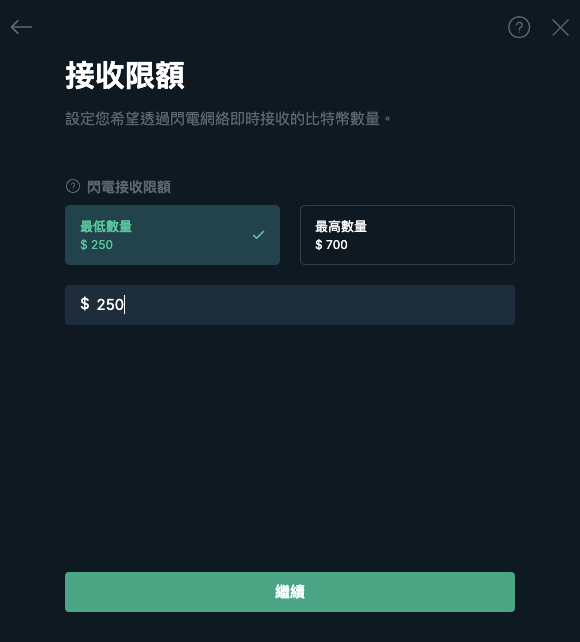Select the 最低數量 option card
This screenshot has height=642, width=580.
tap(172, 235)
